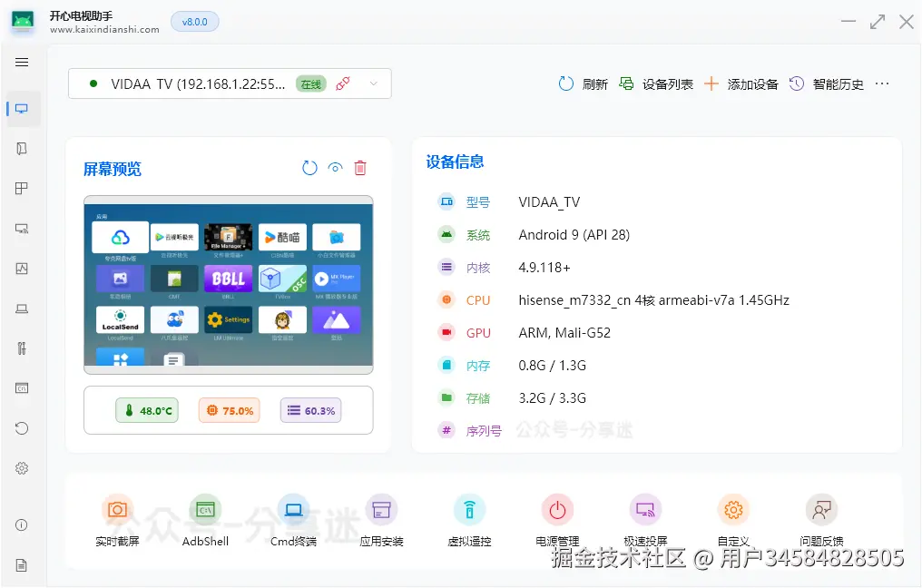Screen dimensions: 922x588
Task: Open the sidebar laptop icon
Action: coord(22,309)
